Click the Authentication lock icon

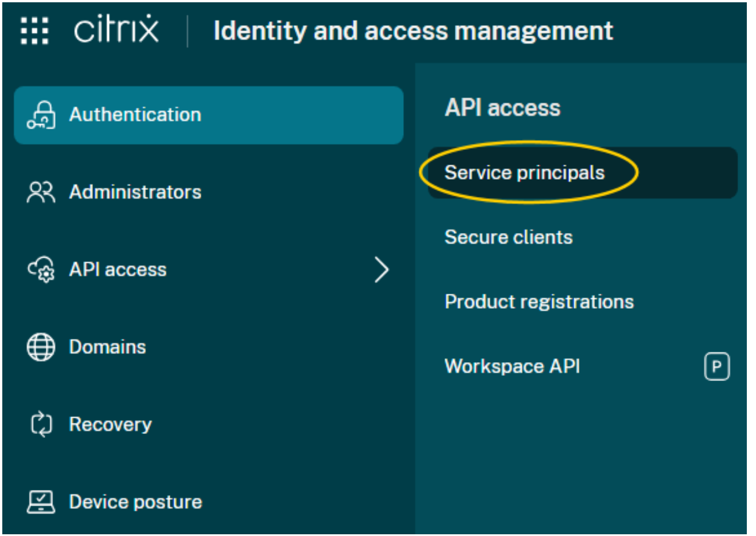point(41,115)
